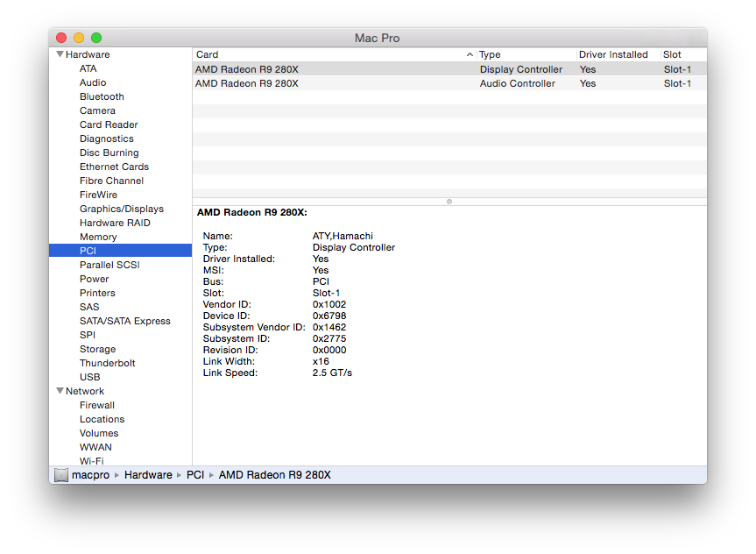Show Printers information

97,293
